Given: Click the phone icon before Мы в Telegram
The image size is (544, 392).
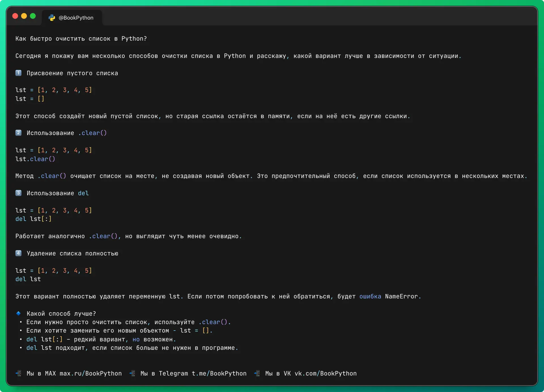Looking at the screenshot, I should pyautogui.click(x=132, y=373).
